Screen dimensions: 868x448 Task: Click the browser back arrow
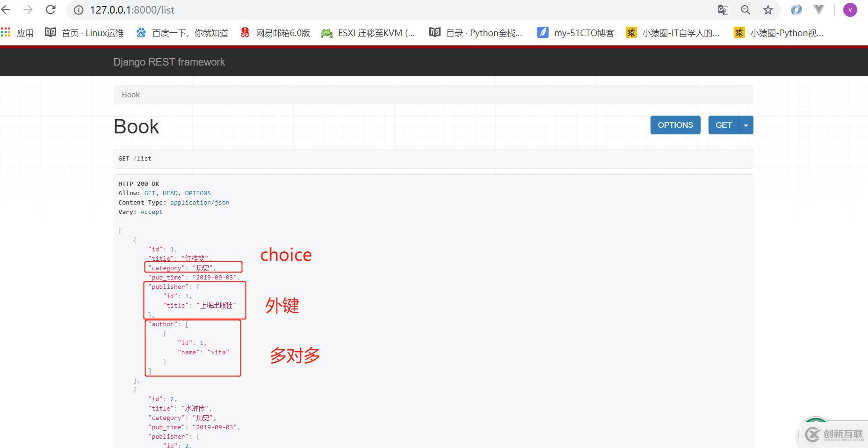click(6, 9)
